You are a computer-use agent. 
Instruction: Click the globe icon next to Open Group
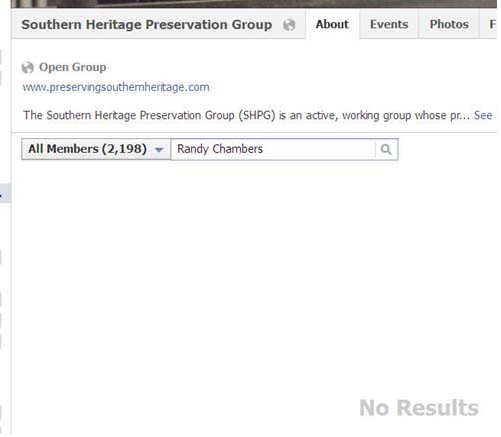pyautogui.click(x=28, y=68)
